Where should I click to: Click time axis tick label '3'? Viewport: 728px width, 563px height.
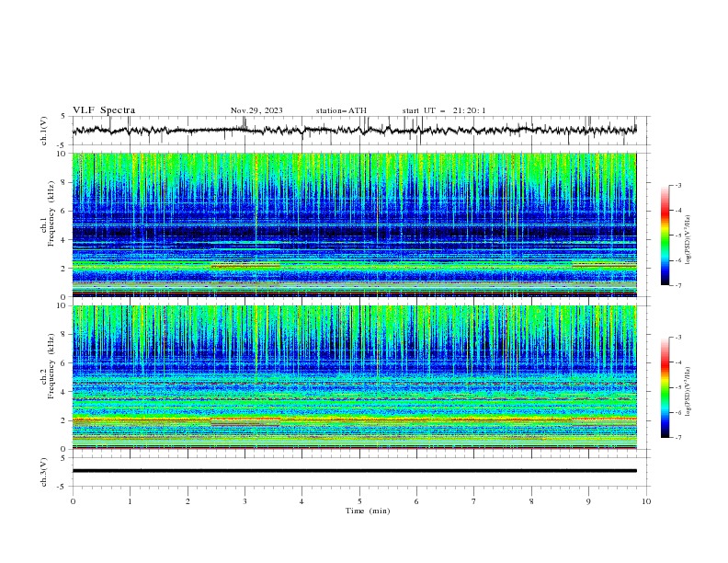tap(245, 501)
